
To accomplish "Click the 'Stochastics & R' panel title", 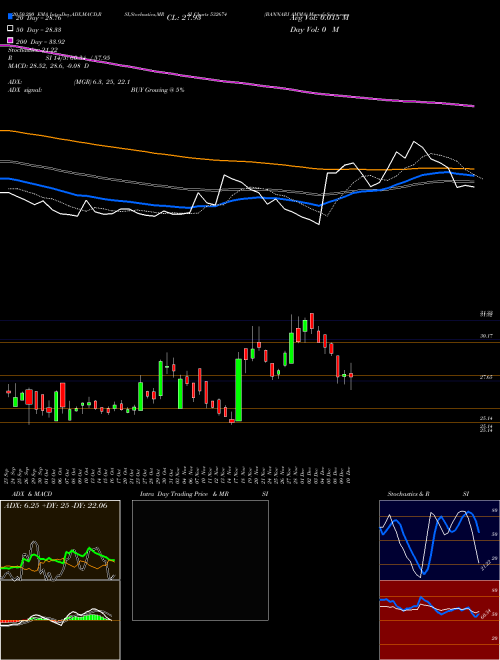I will point(408,494).
